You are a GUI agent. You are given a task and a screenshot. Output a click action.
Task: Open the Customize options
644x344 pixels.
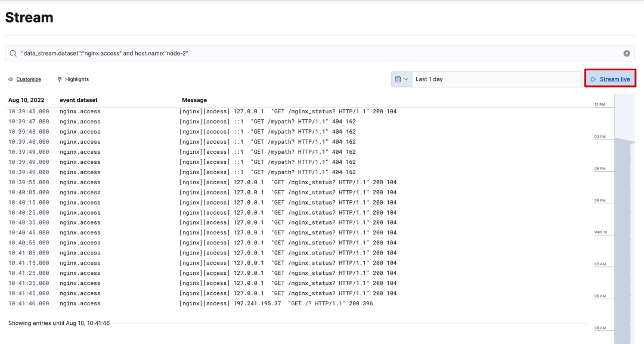[x=24, y=79]
